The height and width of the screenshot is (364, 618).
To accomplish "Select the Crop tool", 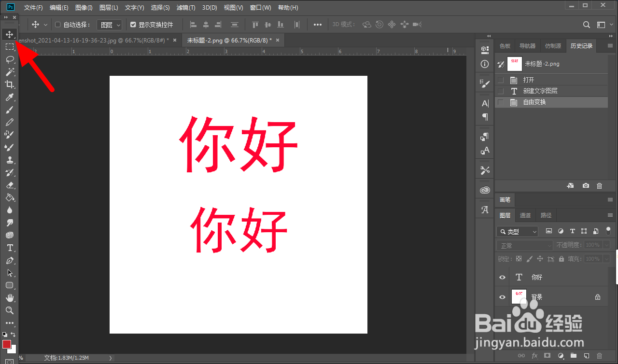I will [x=10, y=84].
